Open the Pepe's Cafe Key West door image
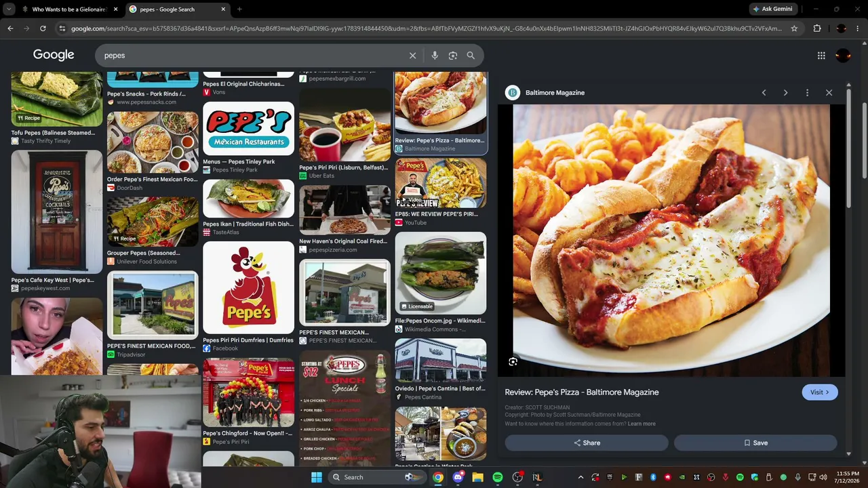The height and width of the screenshot is (488, 868). (57, 211)
